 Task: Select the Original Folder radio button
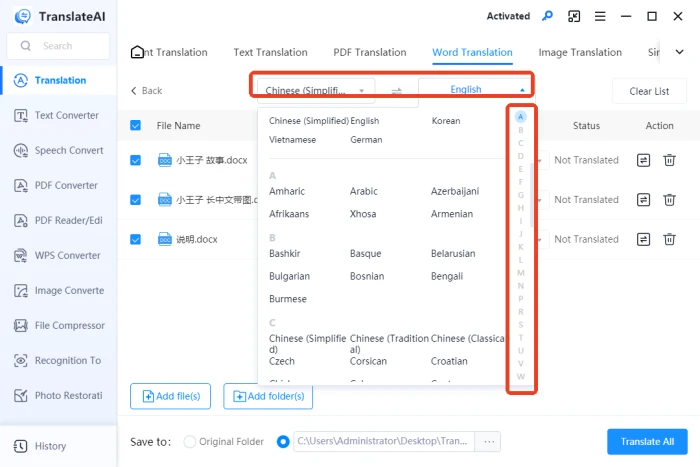pos(190,442)
